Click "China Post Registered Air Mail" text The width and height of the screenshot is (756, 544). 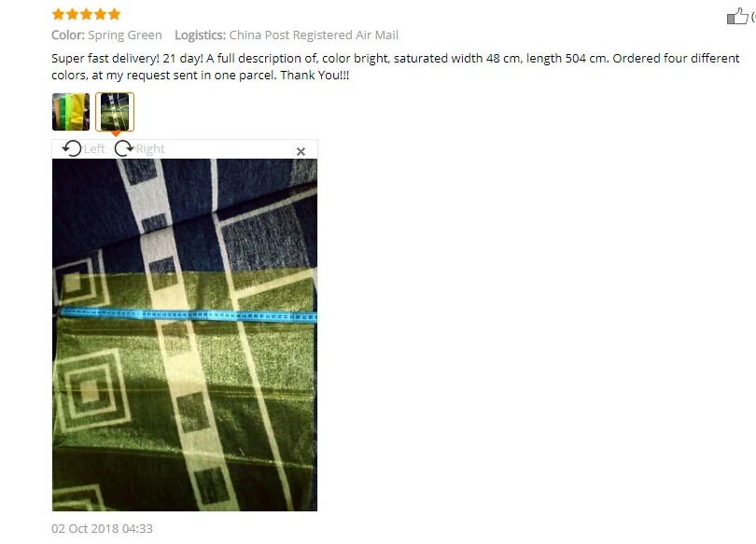[x=314, y=35]
